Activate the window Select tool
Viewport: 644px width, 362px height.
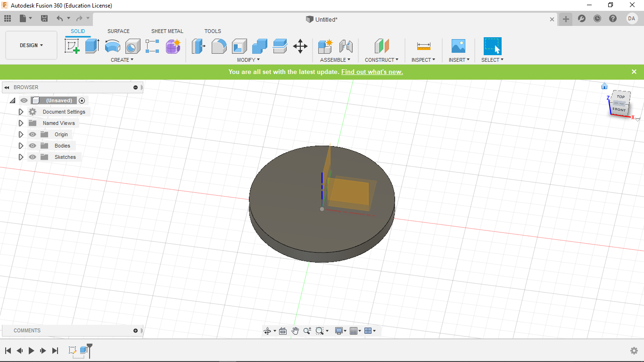[x=492, y=46]
